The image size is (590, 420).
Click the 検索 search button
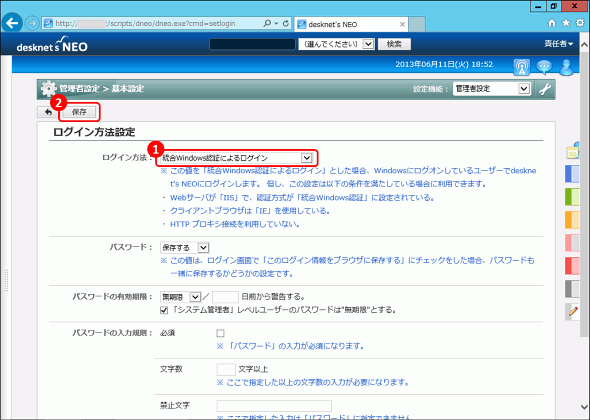tap(394, 44)
